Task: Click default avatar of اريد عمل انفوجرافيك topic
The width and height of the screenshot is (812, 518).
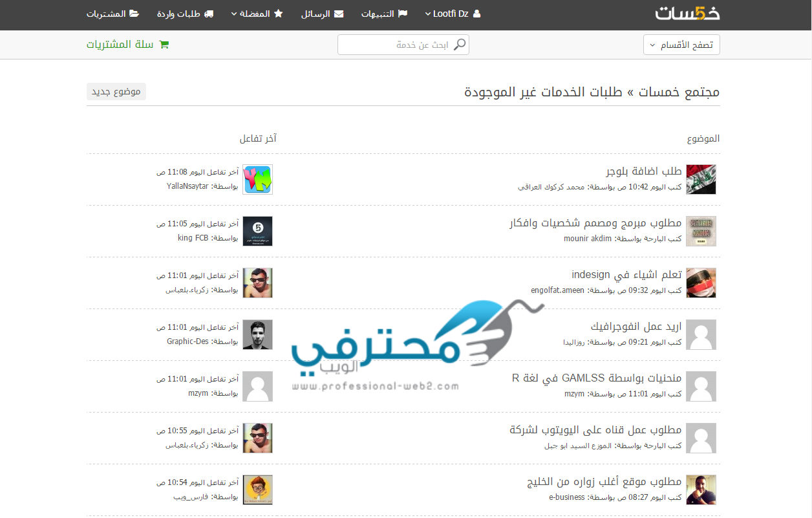Action: [x=701, y=334]
